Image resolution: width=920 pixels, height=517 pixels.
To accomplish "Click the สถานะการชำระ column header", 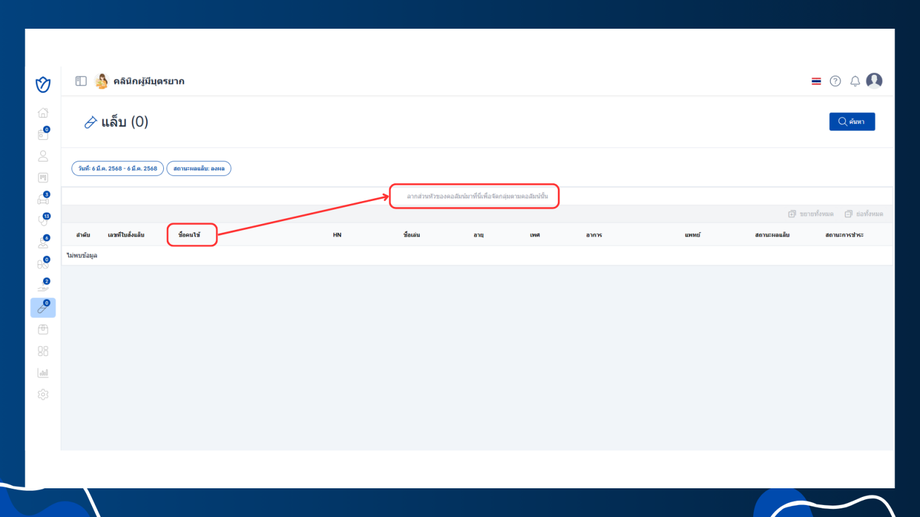I will click(x=844, y=235).
